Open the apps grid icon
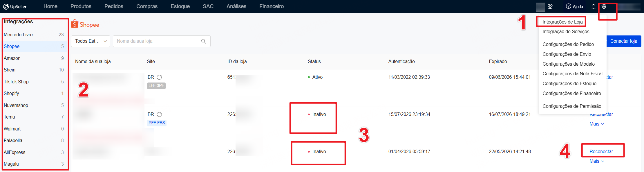This screenshot has width=644, height=172. (550, 6)
